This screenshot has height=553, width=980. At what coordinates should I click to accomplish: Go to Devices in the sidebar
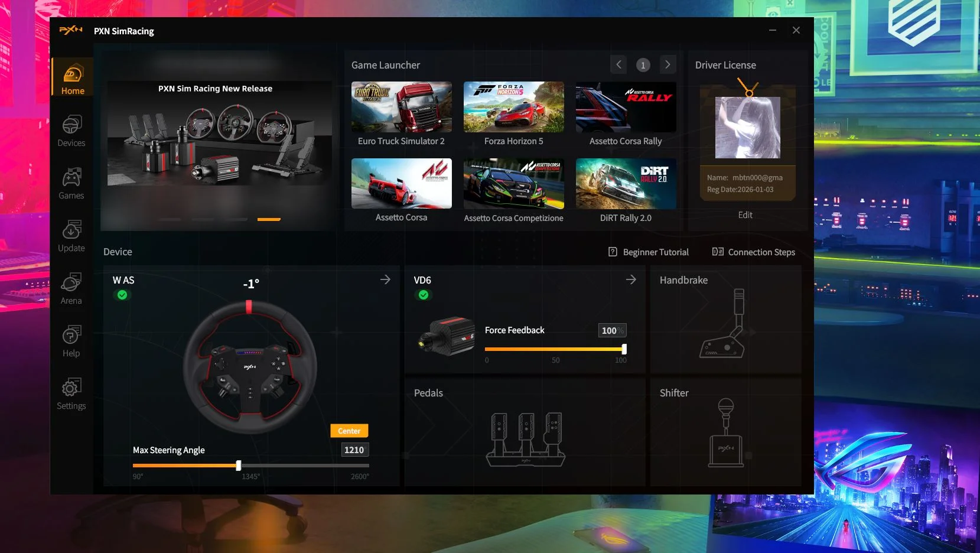[x=71, y=131]
